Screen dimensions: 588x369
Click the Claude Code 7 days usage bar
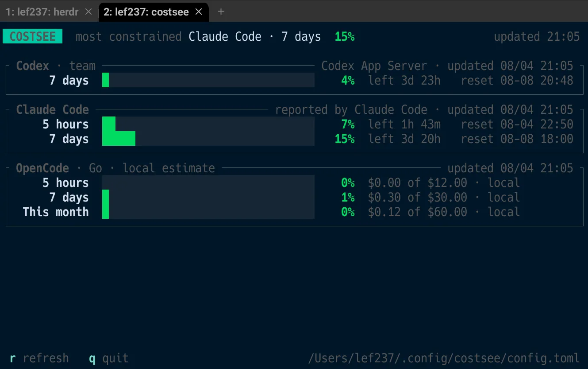pyautogui.click(x=208, y=139)
